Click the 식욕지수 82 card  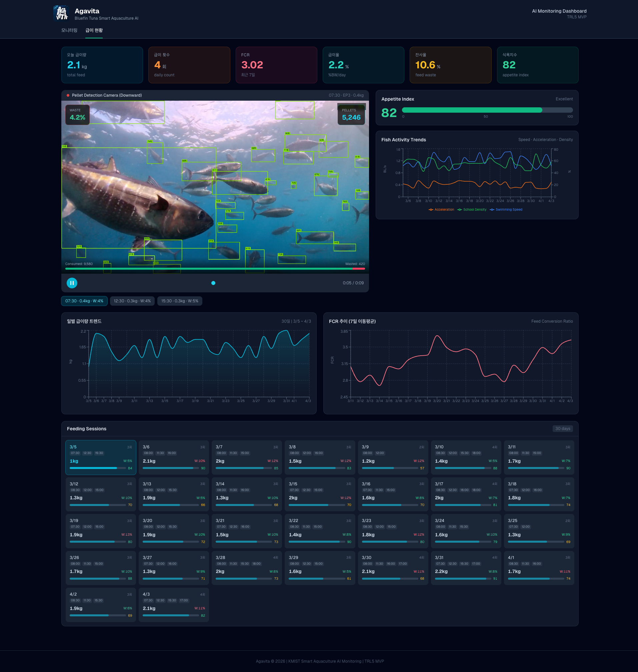click(x=537, y=65)
